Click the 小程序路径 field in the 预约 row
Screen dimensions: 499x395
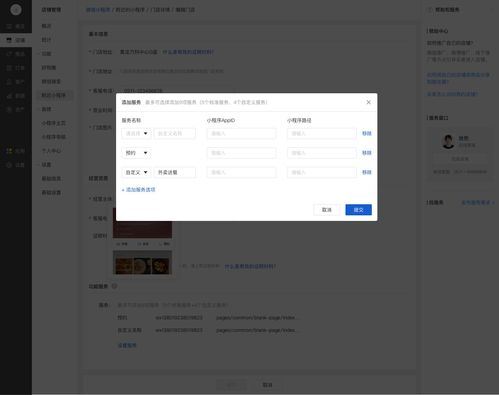click(322, 153)
